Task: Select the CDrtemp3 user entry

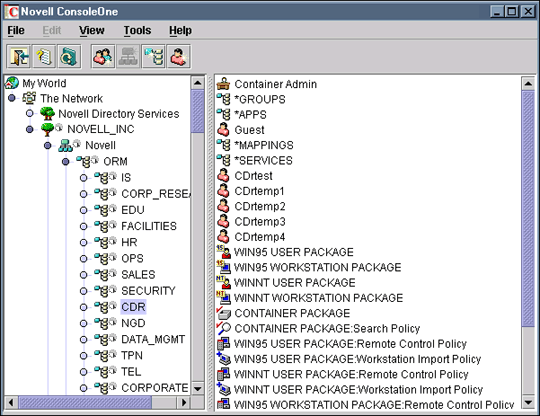Action: click(260, 221)
